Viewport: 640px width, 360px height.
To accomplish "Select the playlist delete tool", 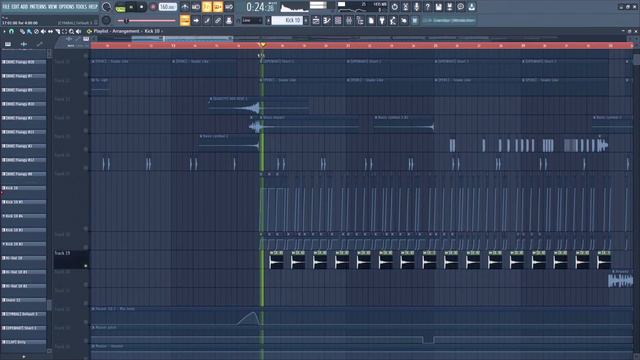I will [36, 31].
